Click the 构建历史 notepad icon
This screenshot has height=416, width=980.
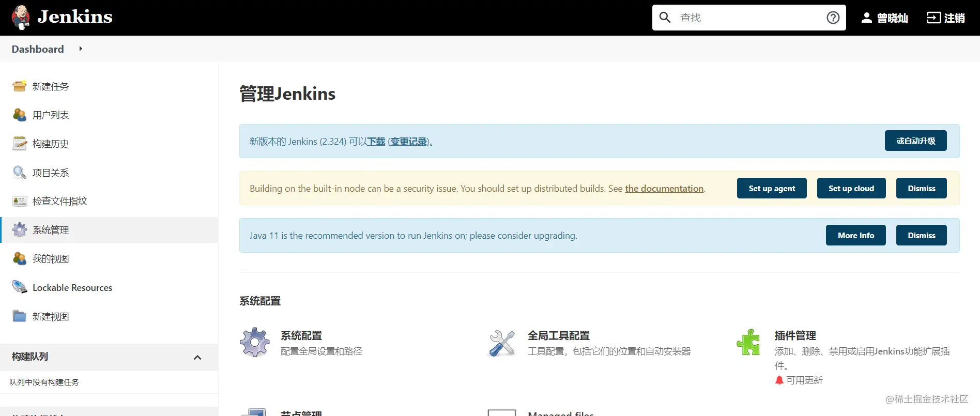[20, 144]
